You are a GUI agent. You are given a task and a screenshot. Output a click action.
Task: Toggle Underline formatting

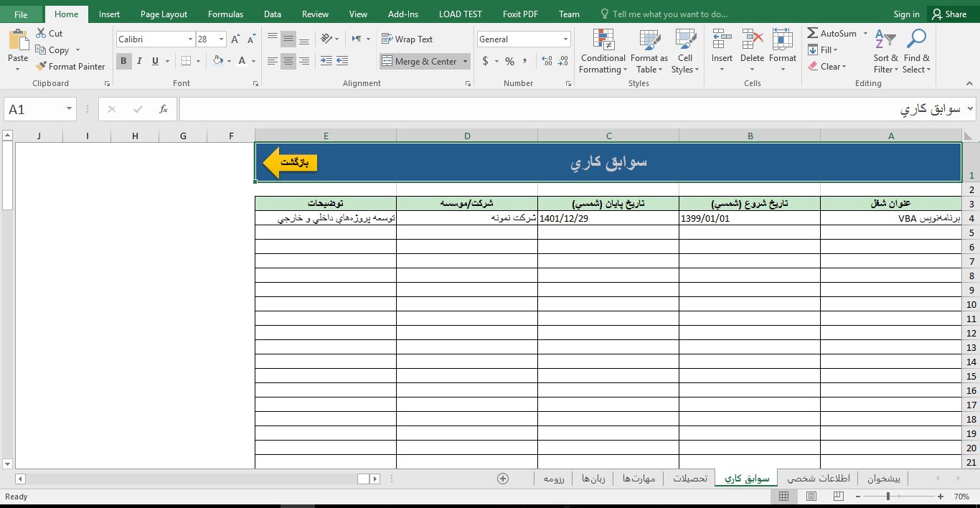(155, 61)
